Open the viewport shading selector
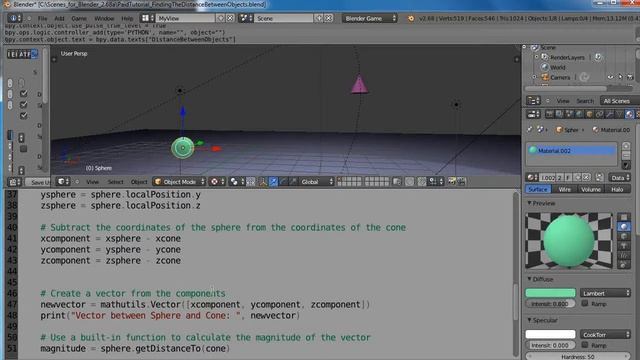The height and width of the screenshot is (360, 640). pos(216,182)
